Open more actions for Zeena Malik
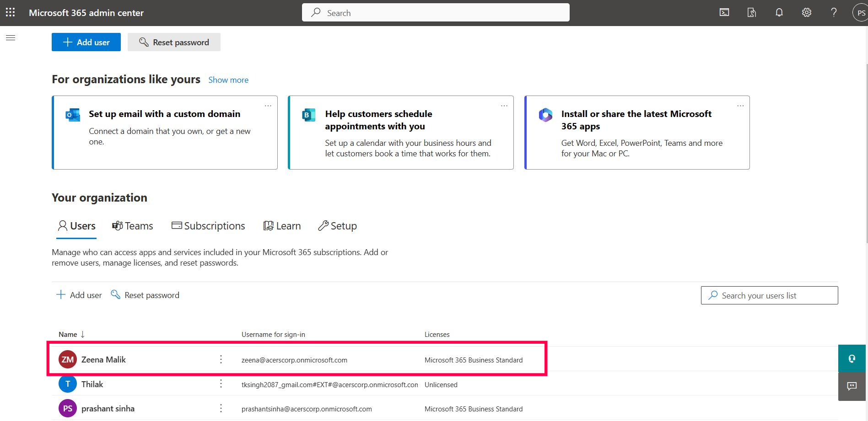The image size is (868, 421). coord(221,360)
